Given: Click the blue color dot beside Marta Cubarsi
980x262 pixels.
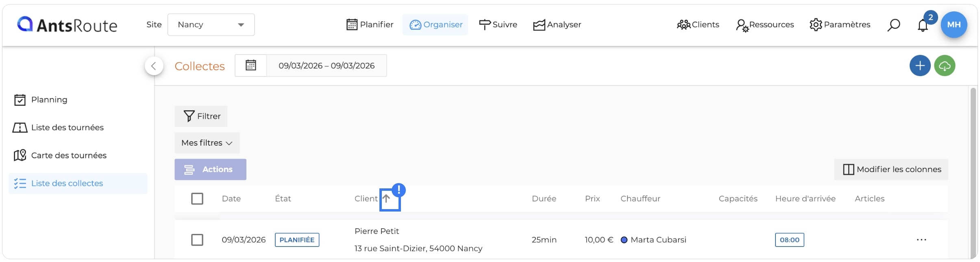Looking at the screenshot, I should click(624, 240).
